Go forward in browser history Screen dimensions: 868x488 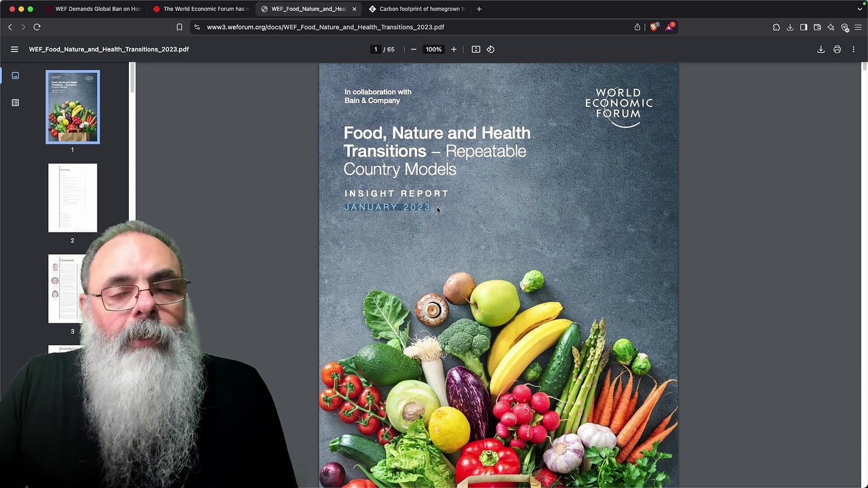[23, 27]
